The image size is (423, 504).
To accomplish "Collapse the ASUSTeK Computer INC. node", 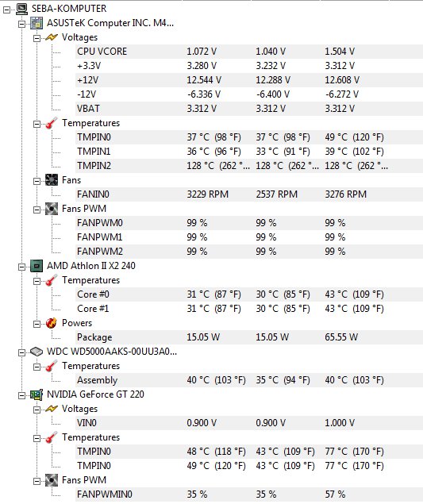I will [x=21, y=24].
